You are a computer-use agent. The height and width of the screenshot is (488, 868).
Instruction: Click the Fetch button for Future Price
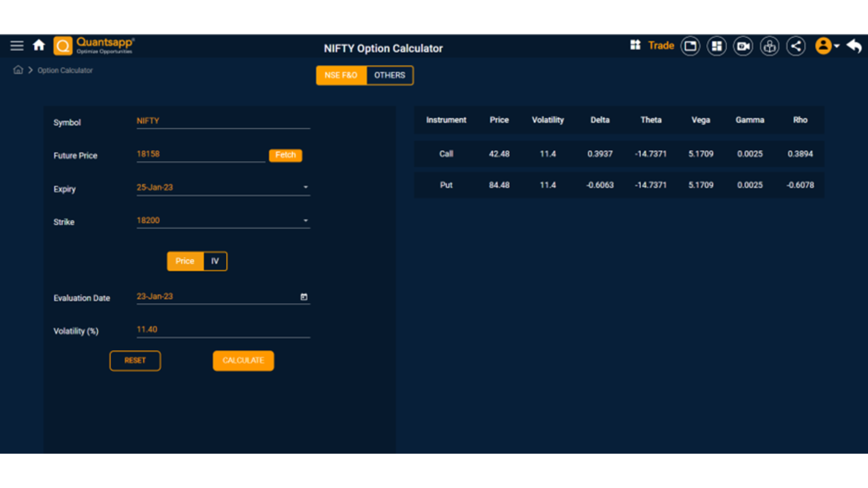pos(285,155)
